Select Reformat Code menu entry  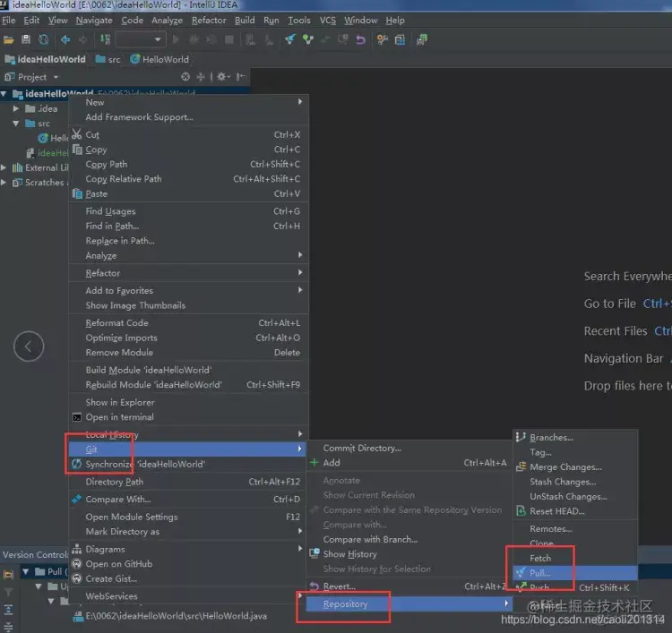click(188, 323)
